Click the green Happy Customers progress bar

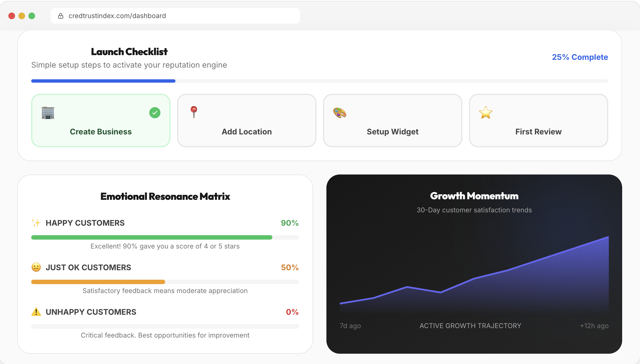[x=165, y=237]
